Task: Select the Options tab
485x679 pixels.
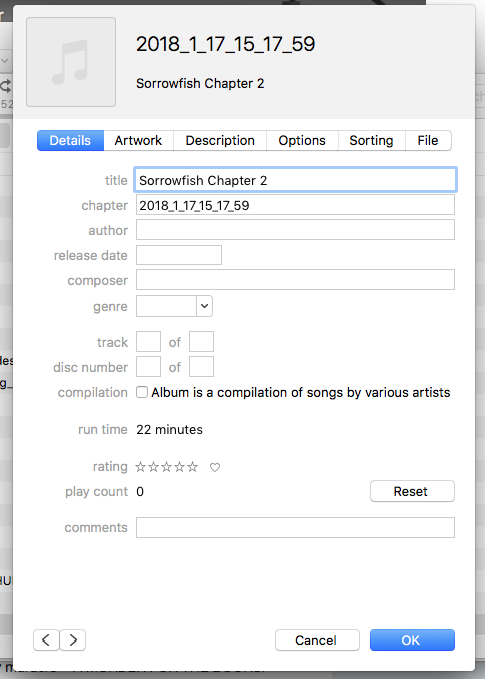Action: click(x=302, y=140)
